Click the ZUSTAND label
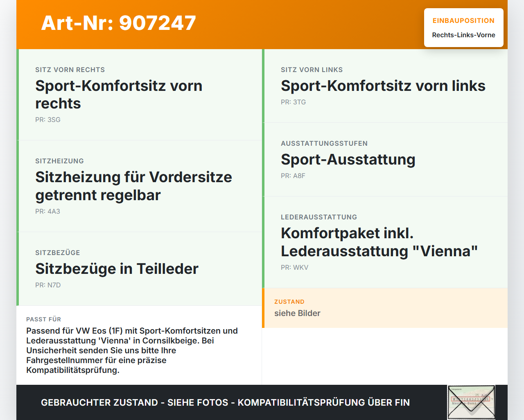 click(x=289, y=302)
